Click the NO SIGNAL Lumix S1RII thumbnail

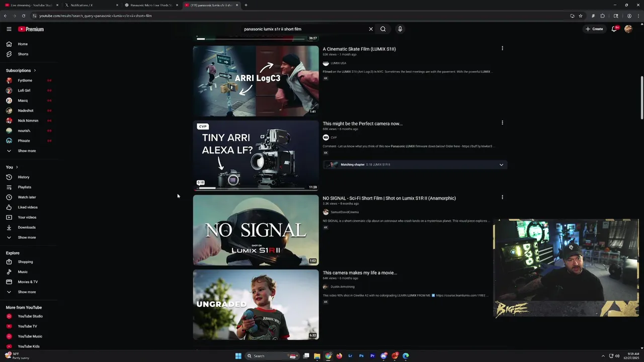[x=256, y=230]
